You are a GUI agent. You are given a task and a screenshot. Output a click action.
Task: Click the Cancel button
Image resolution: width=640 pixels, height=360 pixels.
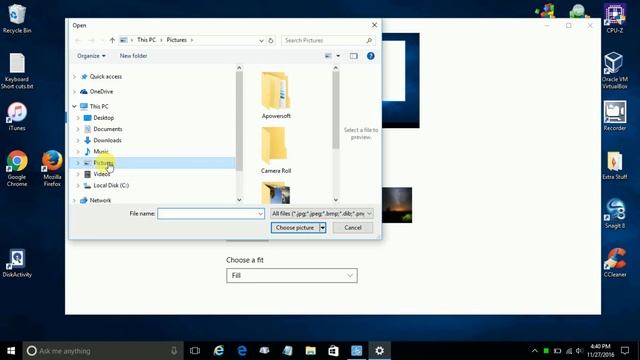click(x=353, y=228)
